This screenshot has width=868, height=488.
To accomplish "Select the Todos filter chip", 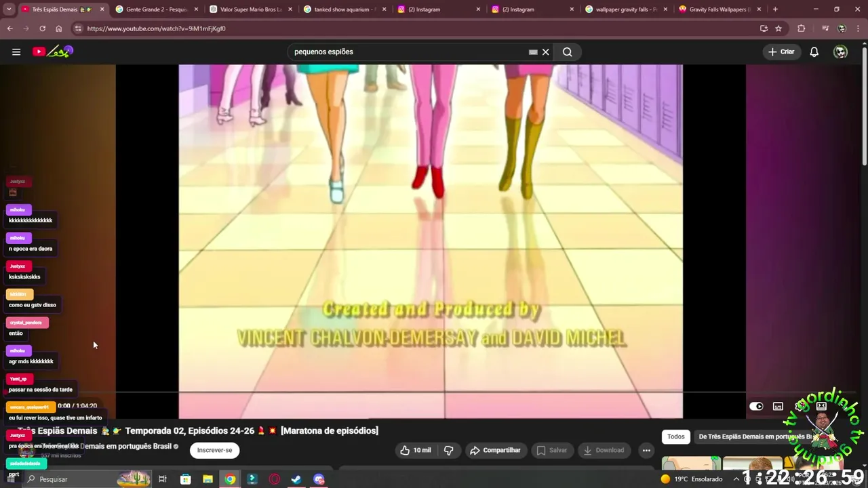I will pos(676,436).
